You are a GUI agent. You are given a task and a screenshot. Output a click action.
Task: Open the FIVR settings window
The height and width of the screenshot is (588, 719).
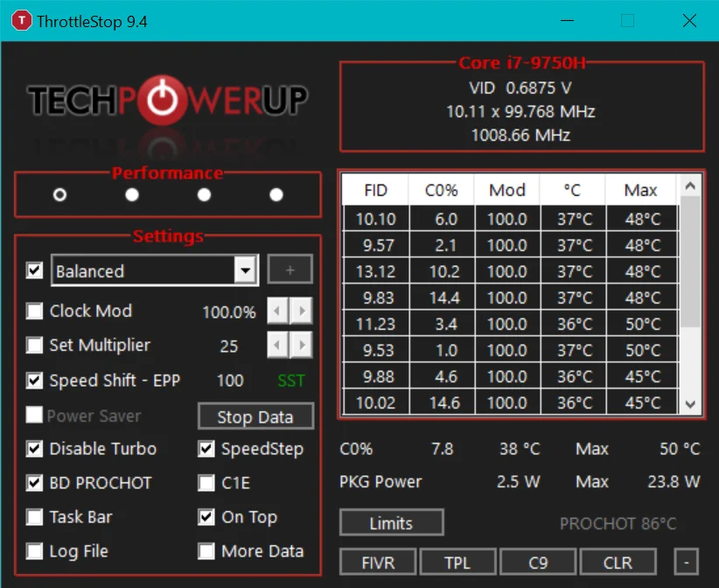(x=378, y=563)
